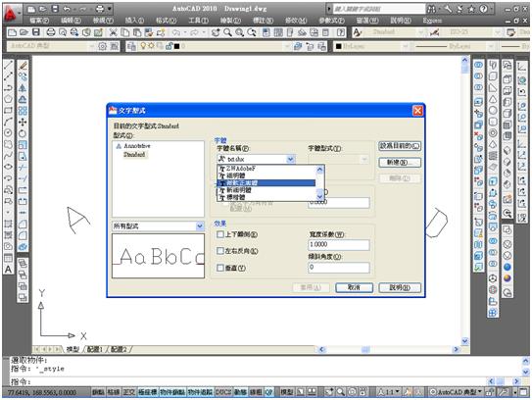Select the Circle tool in draw toolbar
Viewport: 532px width, 400px height.
click(8, 133)
